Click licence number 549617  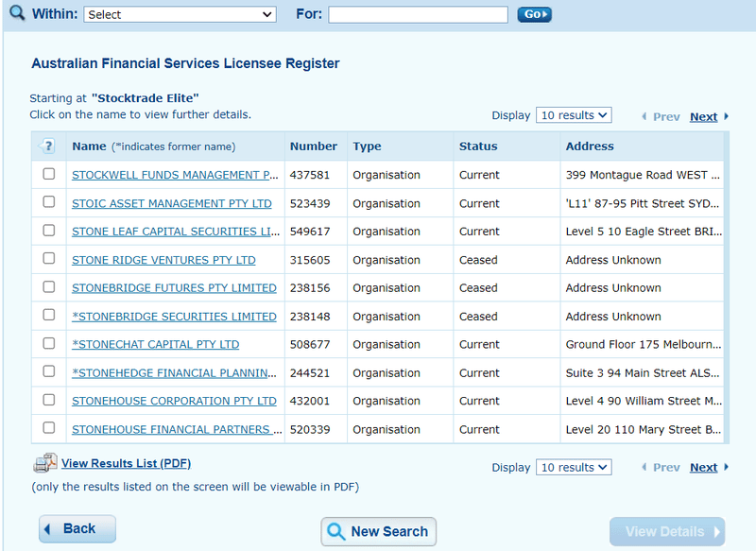[x=310, y=232]
